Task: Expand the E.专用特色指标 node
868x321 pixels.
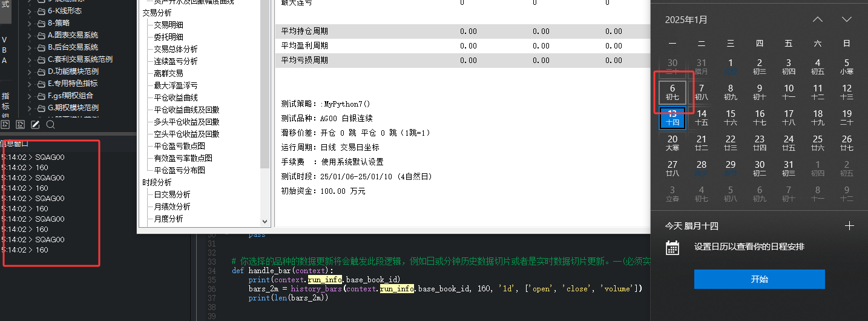Action: [30, 83]
